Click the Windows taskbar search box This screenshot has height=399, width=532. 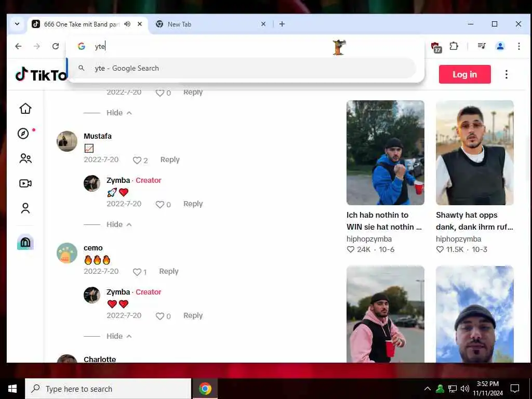(x=108, y=389)
